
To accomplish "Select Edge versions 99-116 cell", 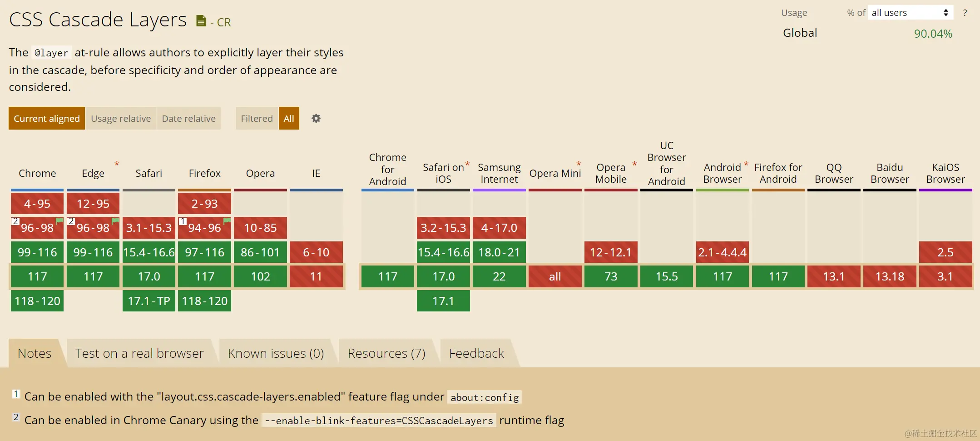I will (93, 252).
